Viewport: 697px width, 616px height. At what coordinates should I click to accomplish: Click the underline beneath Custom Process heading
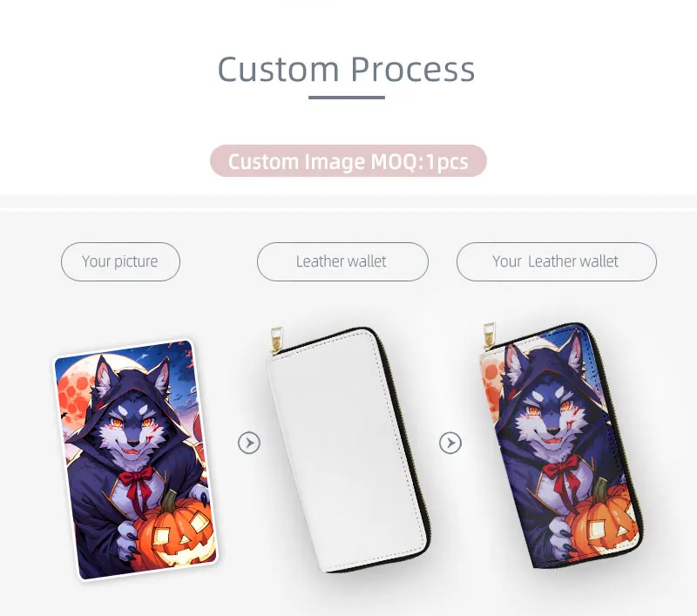tap(347, 98)
